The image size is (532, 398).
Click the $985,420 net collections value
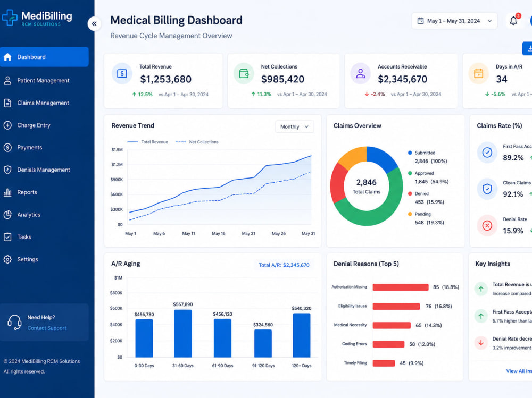coord(282,79)
